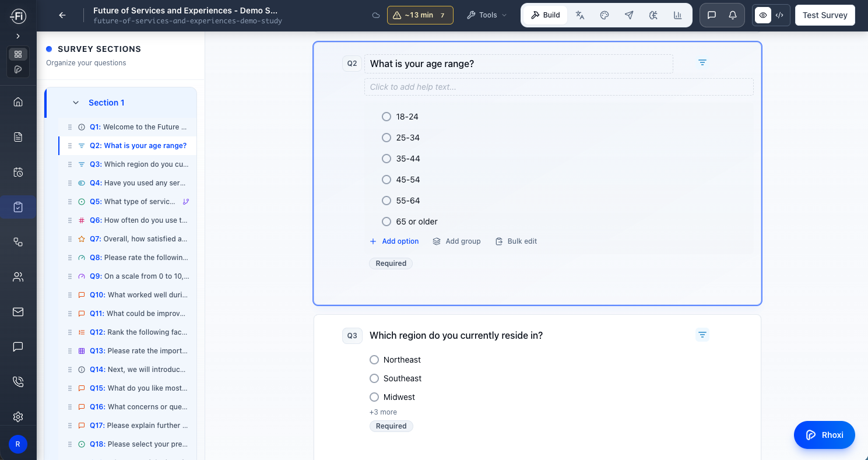Image resolution: width=868 pixels, height=460 pixels.
Task: Click the Q2 question title field
Action: pyautogui.click(x=518, y=64)
